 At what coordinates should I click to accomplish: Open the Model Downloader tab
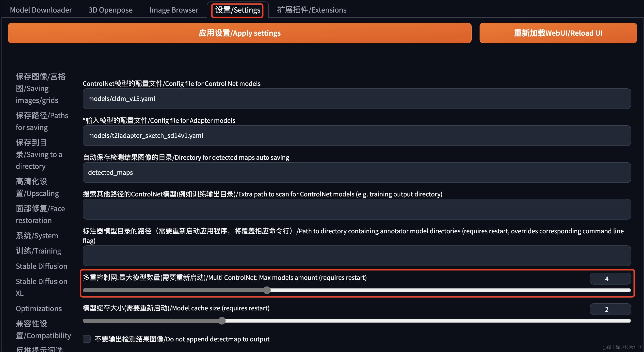(41, 10)
